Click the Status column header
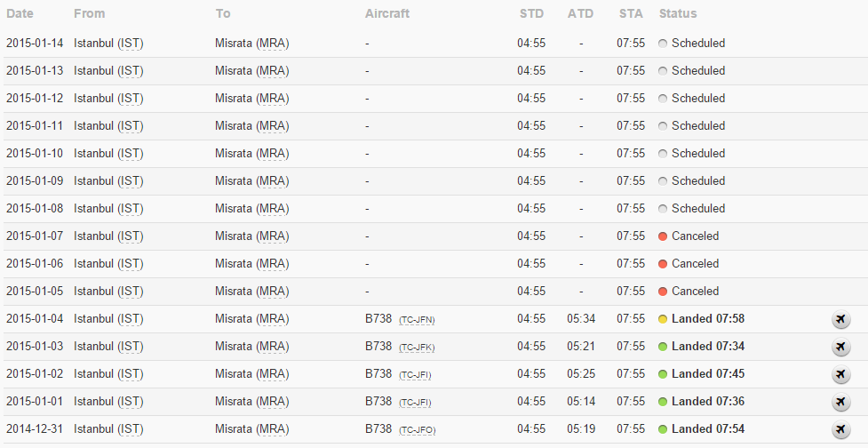This screenshot has width=868, height=448. point(678,13)
